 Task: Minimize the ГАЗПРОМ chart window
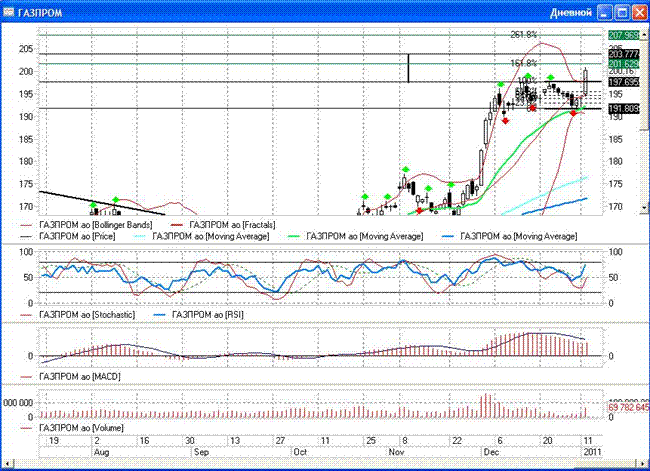pos(605,12)
